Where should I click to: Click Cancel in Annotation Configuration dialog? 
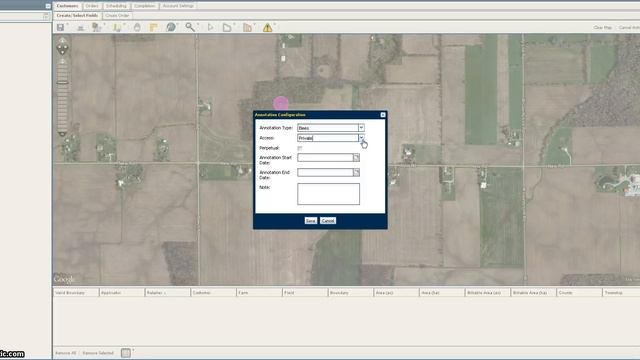coord(328,220)
